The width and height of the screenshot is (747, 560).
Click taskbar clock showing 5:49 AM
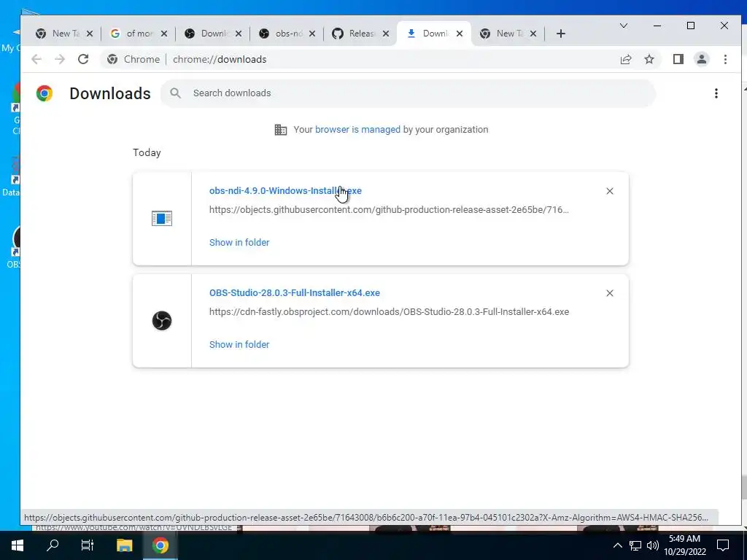point(684,545)
